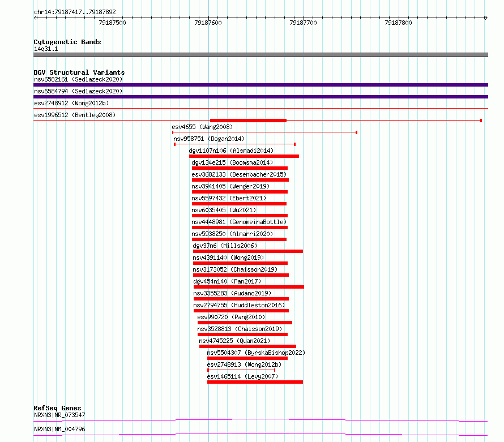
Task: Click the 14q31.1 band label
Action: pos(46,49)
